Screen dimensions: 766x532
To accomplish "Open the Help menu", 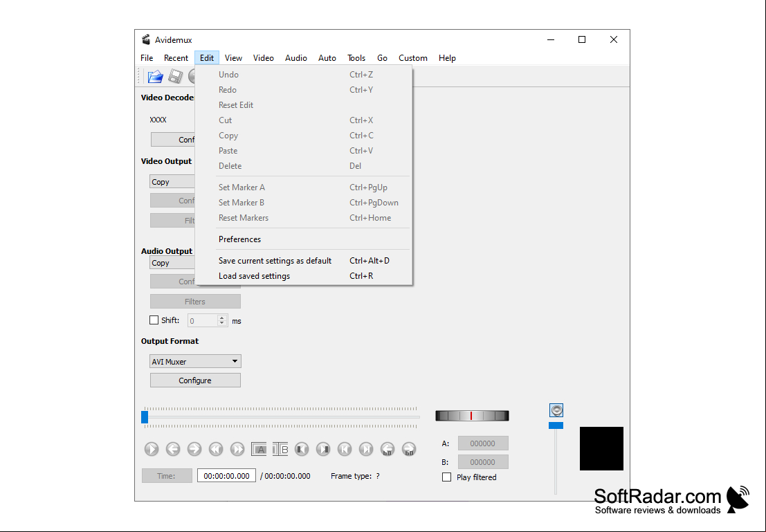I will coord(447,57).
